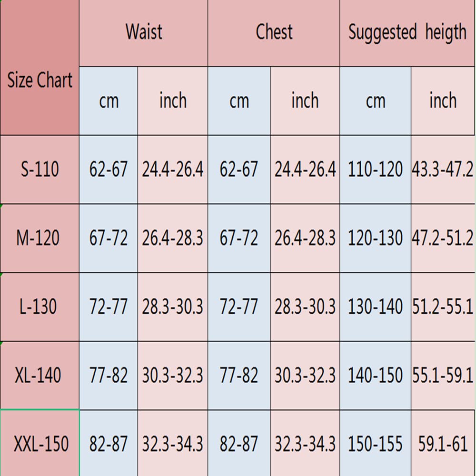
Task: Click the L-130 size row label
Action: pos(40,307)
